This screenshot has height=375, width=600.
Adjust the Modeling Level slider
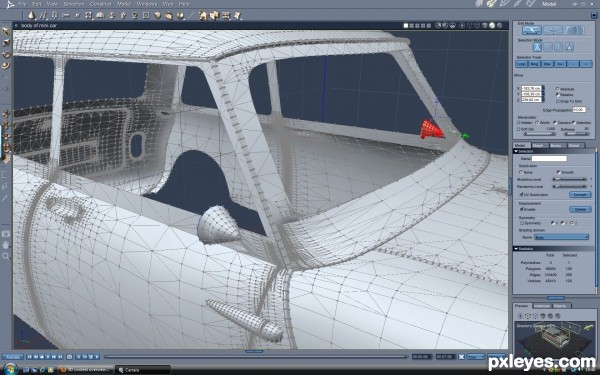click(x=569, y=179)
